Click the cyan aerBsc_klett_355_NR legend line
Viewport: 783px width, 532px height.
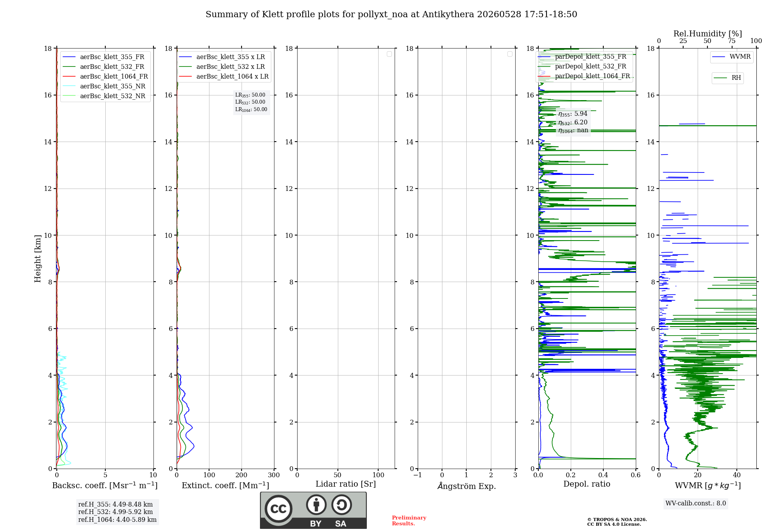pos(69,86)
